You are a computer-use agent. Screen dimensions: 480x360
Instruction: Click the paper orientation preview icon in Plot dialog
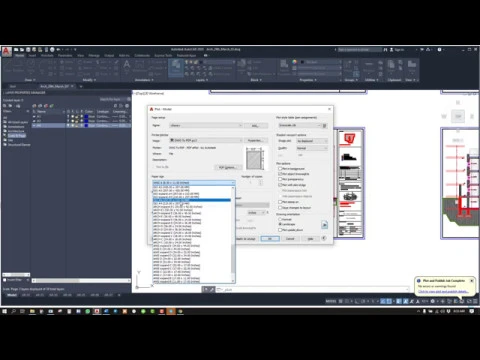[324, 225]
